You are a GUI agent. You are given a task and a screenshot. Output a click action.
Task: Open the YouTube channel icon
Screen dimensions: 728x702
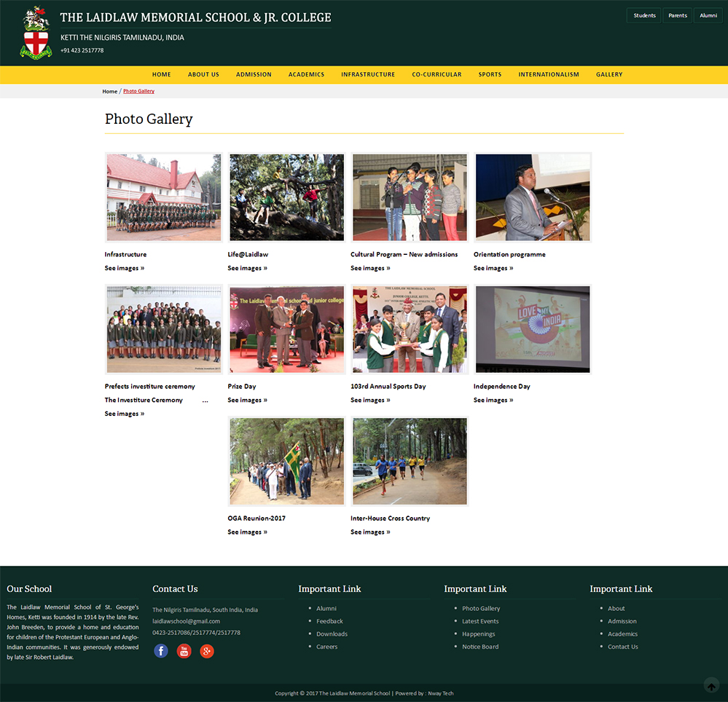coord(184,651)
